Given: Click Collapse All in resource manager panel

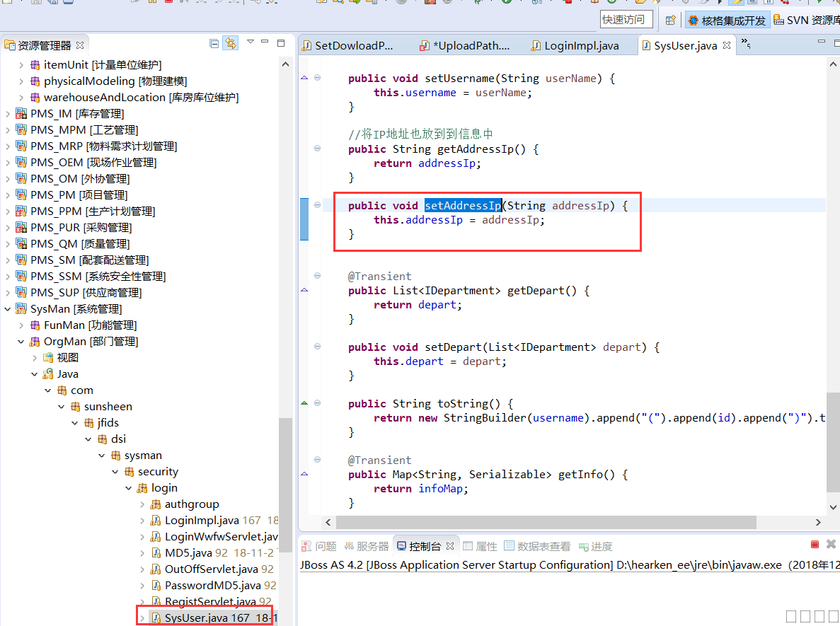Looking at the screenshot, I should [214, 44].
